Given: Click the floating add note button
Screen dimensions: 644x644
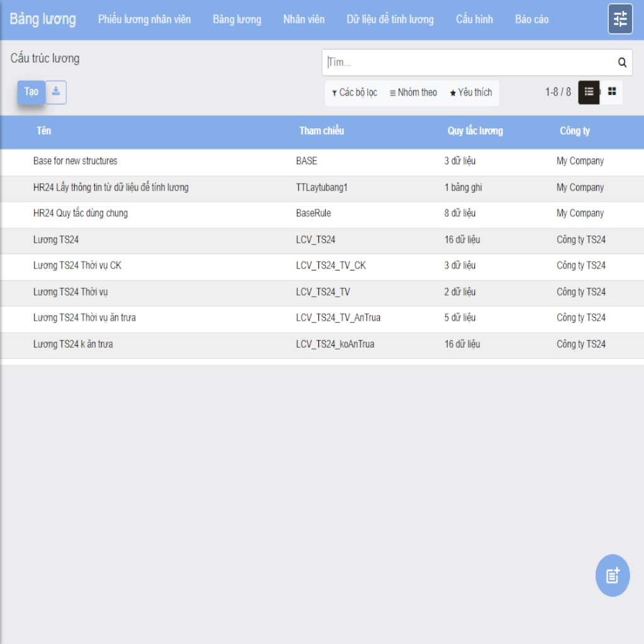Looking at the screenshot, I should [x=612, y=575].
